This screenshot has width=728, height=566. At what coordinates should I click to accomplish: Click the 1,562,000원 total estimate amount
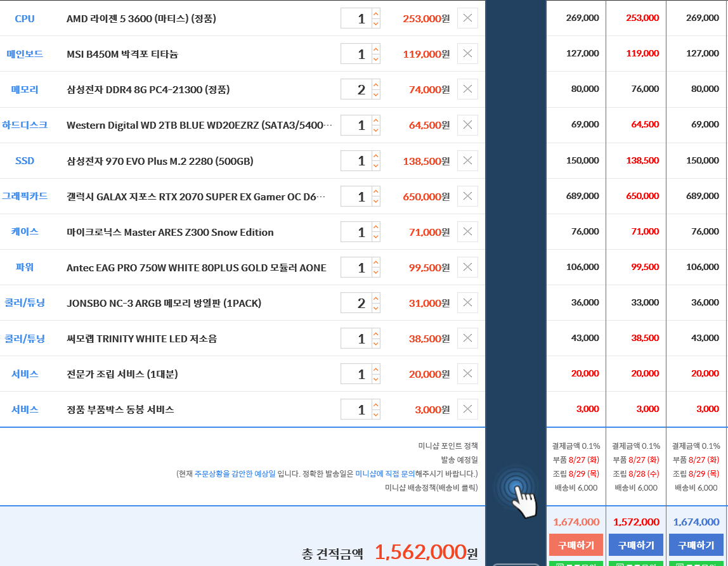(x=426, y=552)
